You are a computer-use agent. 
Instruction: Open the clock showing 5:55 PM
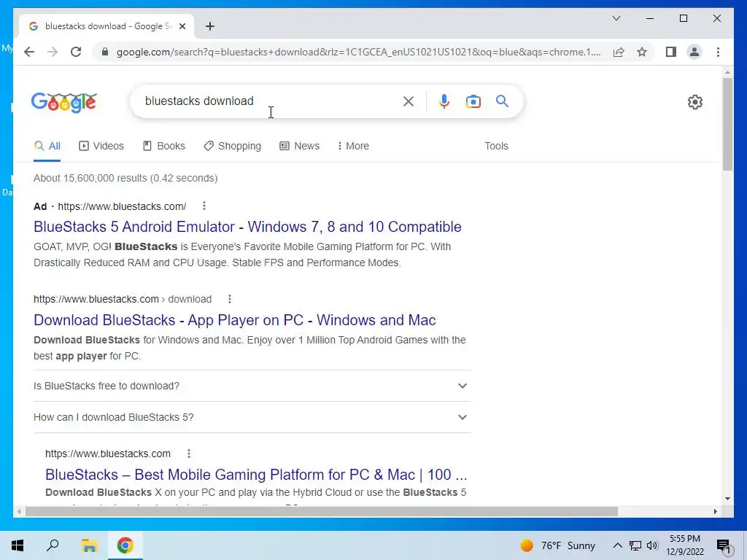click(684, 545)
